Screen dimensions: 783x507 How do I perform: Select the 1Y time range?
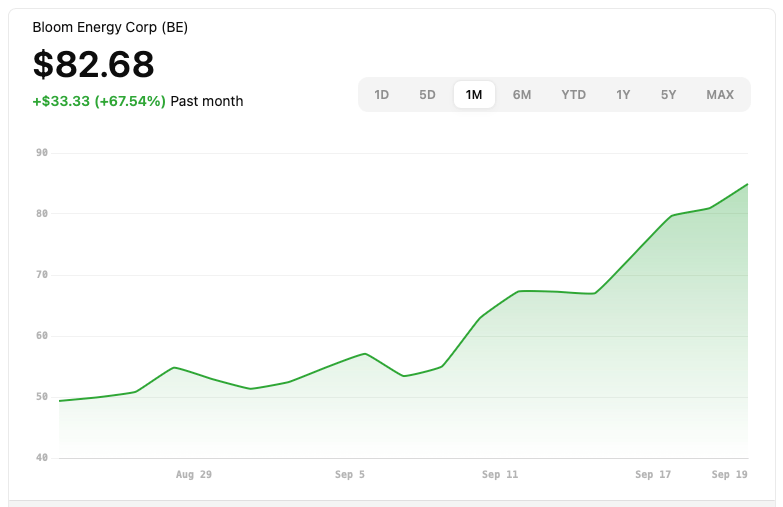coord(623,94)
